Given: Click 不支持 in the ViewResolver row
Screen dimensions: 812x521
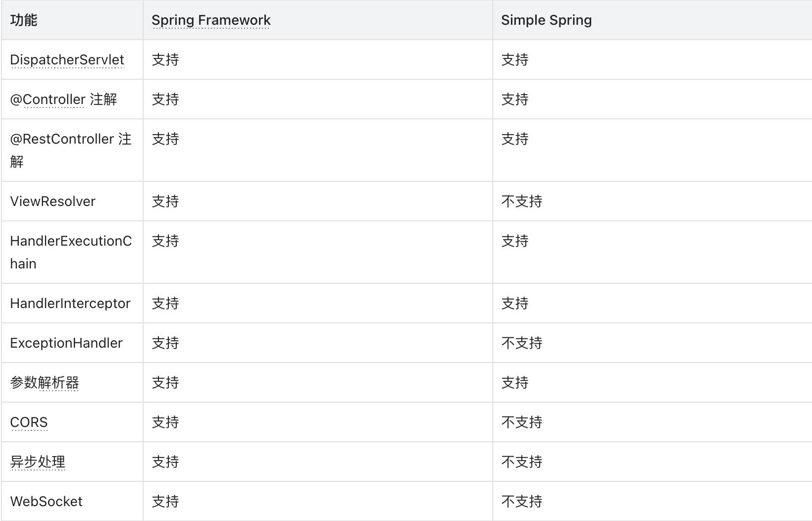Looking at the screenshot, I should [x=522, y=202].
